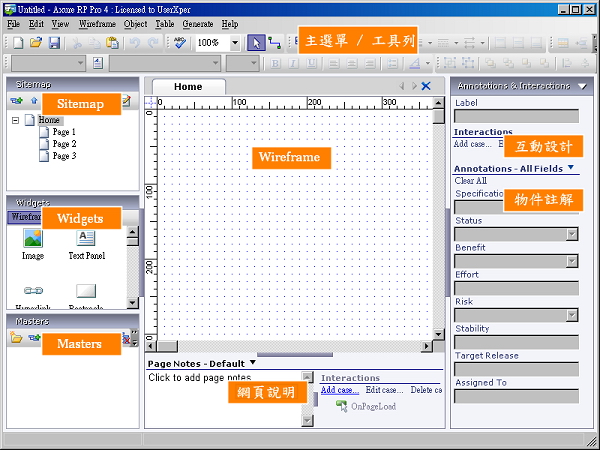The image size is (600, 450).
Task: Open the Generate menu
Action: (x=197, y=23)
